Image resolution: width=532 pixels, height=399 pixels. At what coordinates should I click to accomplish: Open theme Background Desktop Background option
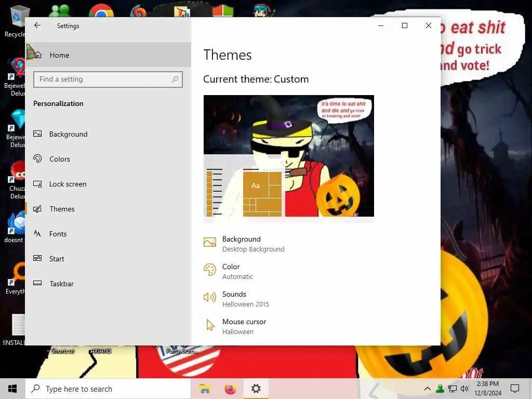(253, 244)
